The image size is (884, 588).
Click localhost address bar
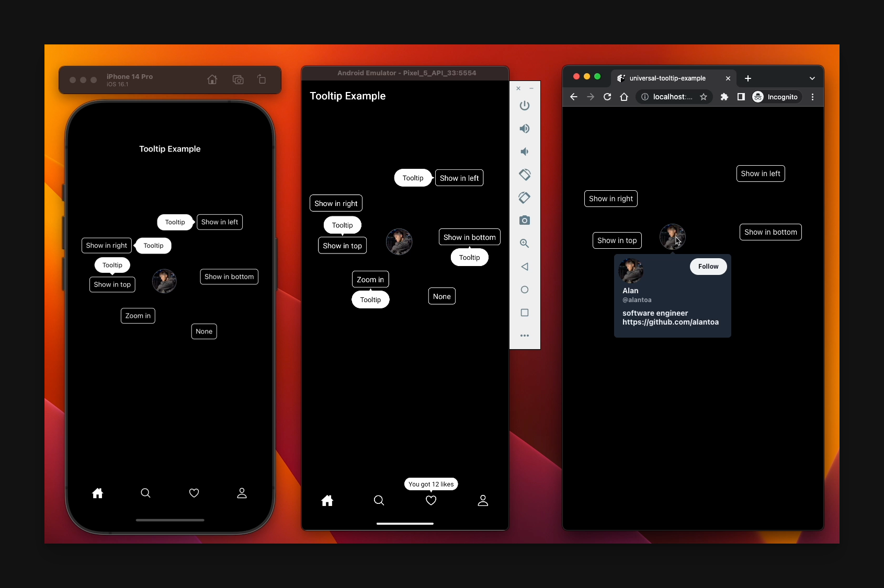pyautogui.click(x=674, y=97)
